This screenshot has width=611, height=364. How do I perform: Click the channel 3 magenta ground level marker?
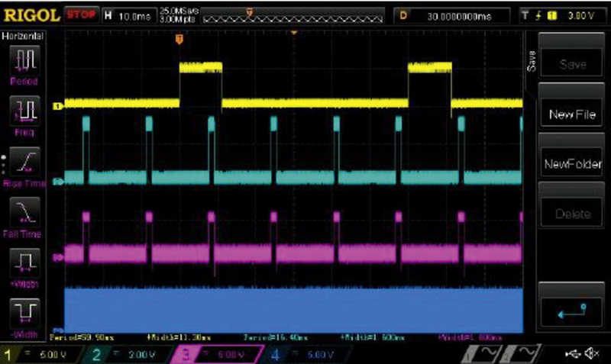coord(58,257)
